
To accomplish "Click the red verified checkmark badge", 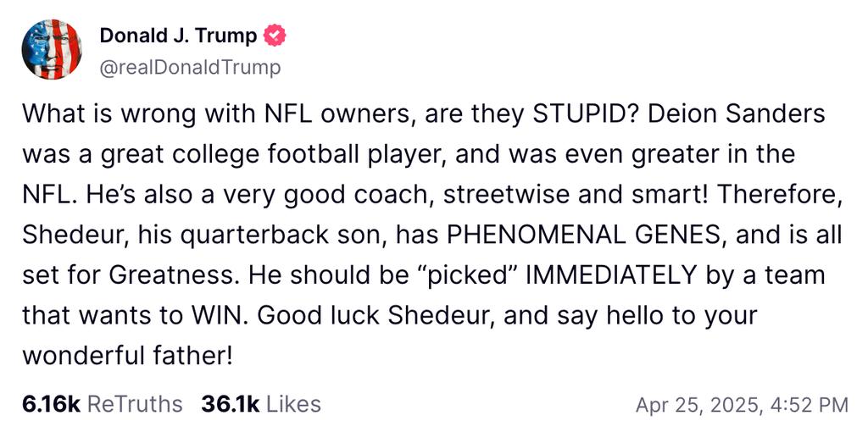I will tap(275, 36).
